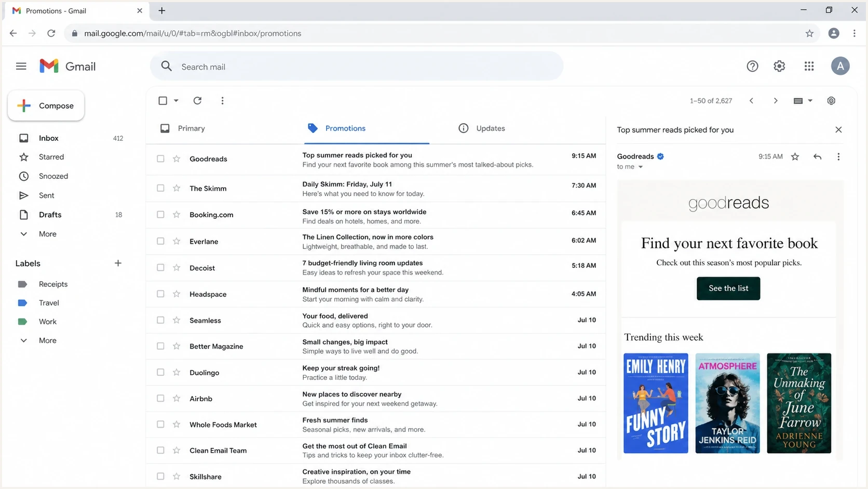
Task: Click the Gmail logo
Action: click(67, 66)
